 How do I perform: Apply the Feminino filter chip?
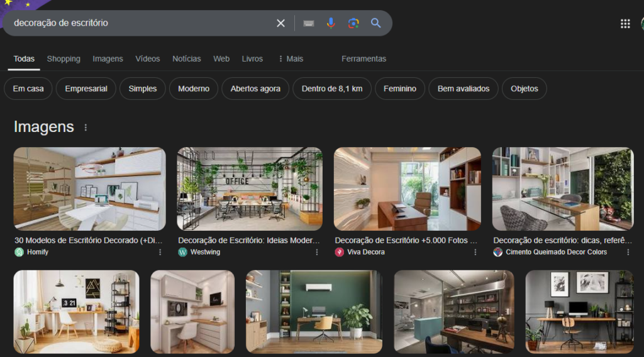point(399,89)
